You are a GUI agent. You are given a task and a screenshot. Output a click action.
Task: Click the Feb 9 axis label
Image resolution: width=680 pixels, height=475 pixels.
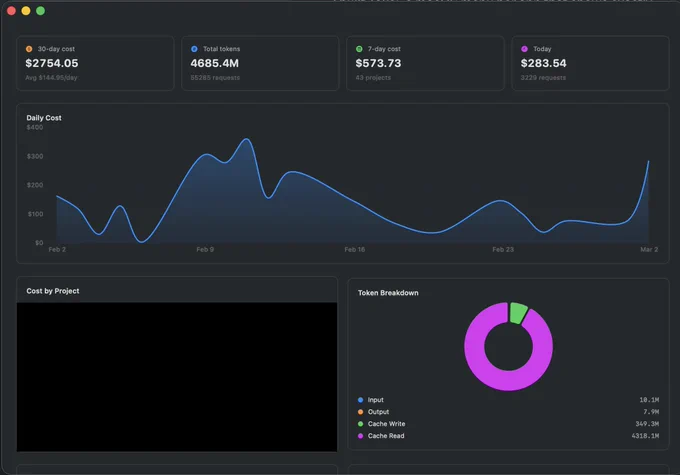pos(205,249)
